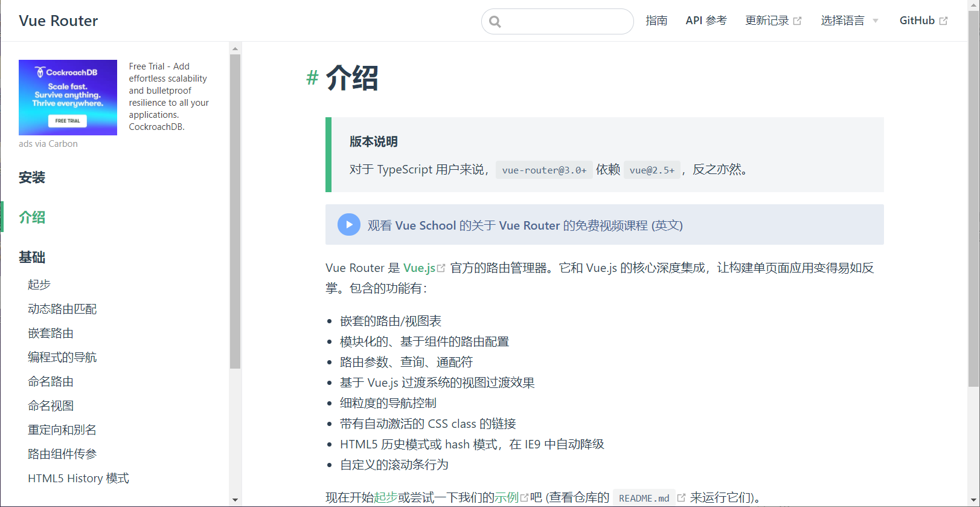Viewport: 980px width, 507px height.
Task: Follow the 起步 link in the last paragraph
Action: [x=386, y=497]
